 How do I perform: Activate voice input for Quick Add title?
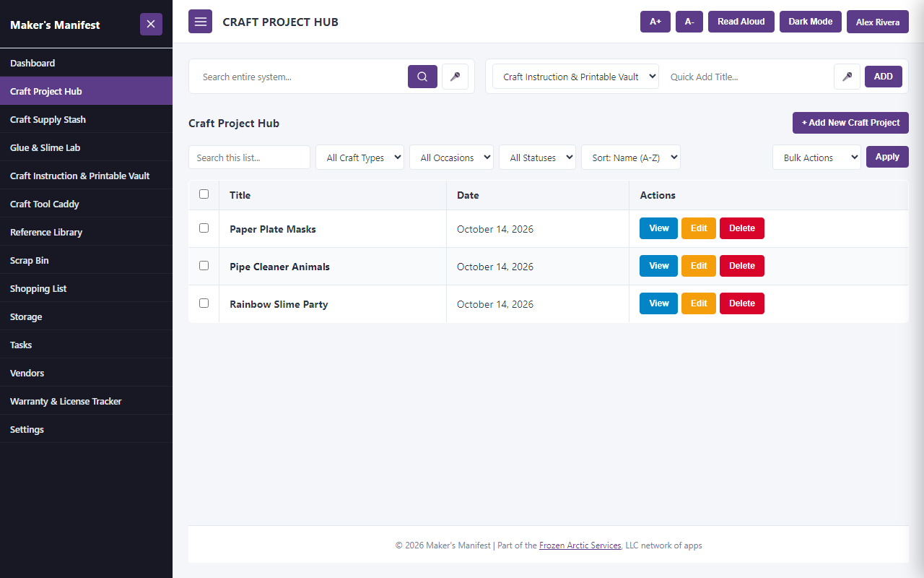pyautogui.click(x=847, y=77)
